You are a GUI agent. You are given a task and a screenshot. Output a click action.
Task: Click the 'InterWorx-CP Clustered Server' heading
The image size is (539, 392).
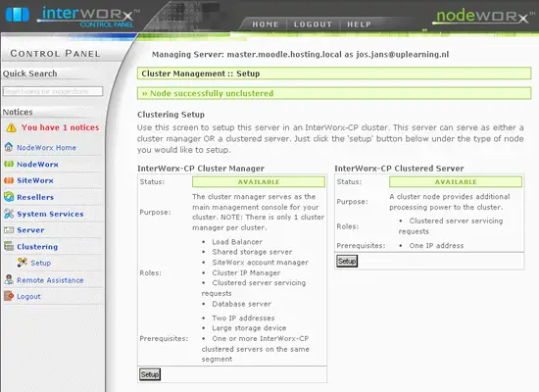(x=399, y=169)
